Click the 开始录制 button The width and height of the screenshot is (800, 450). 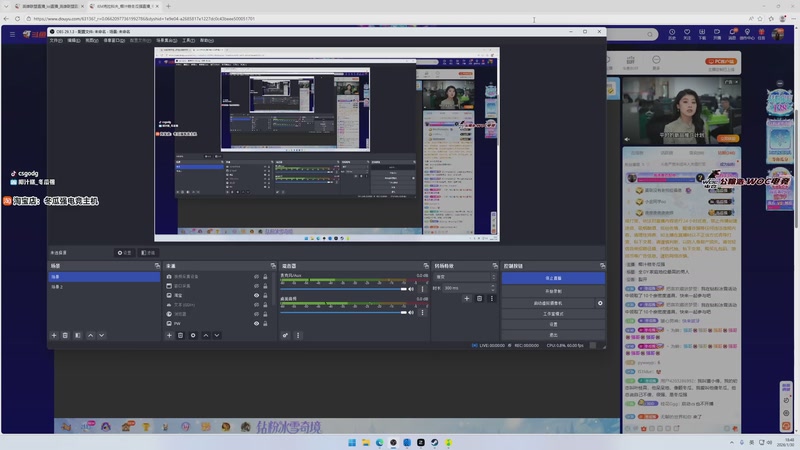pyautogui.click(x=553, y=290)
